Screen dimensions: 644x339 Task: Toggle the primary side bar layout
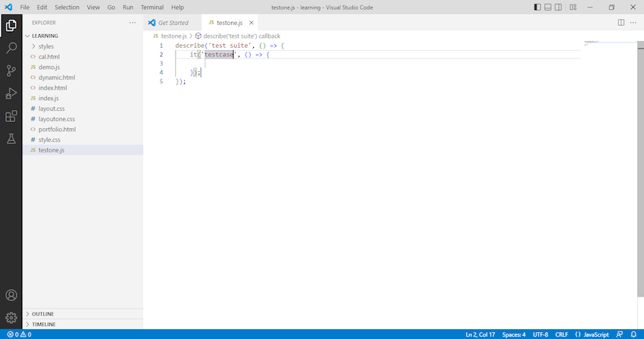tap(537, 7)
